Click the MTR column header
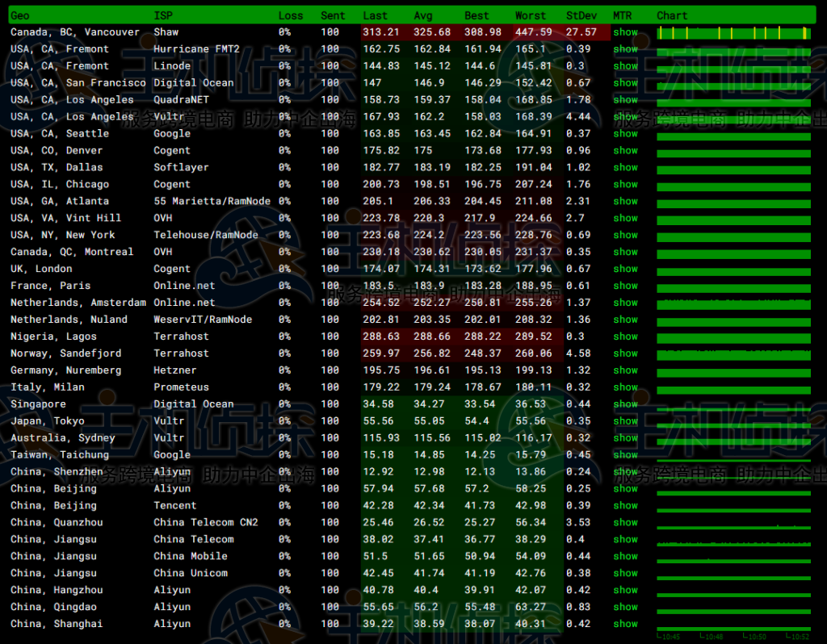 (x=623, y=16)
